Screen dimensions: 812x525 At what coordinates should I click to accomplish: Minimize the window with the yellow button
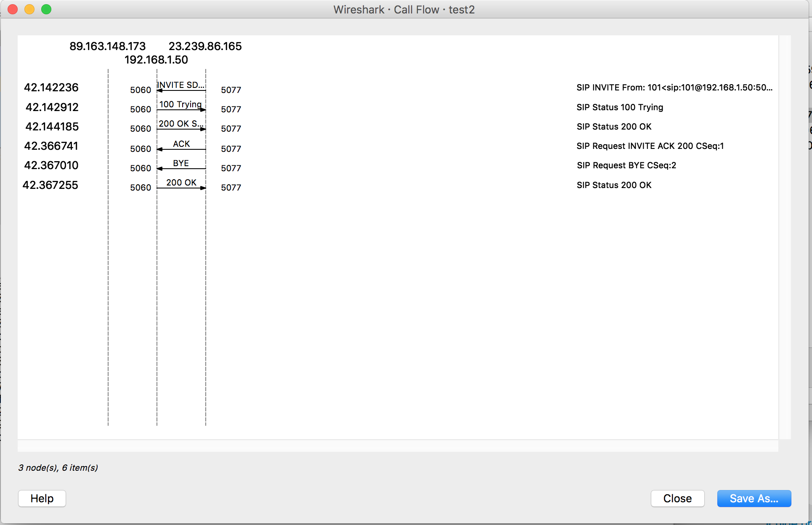pyautogui.click(x=29, y=9)
